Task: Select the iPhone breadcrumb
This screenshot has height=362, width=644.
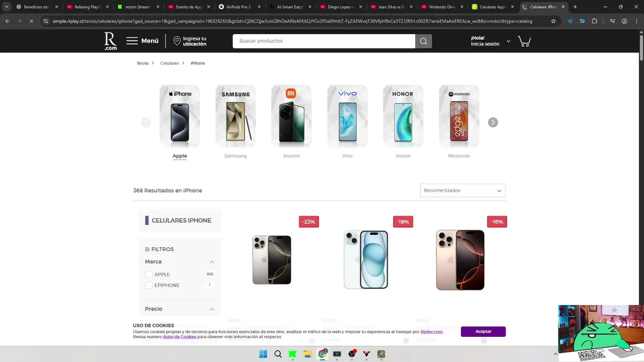Action: click(198, 63)
